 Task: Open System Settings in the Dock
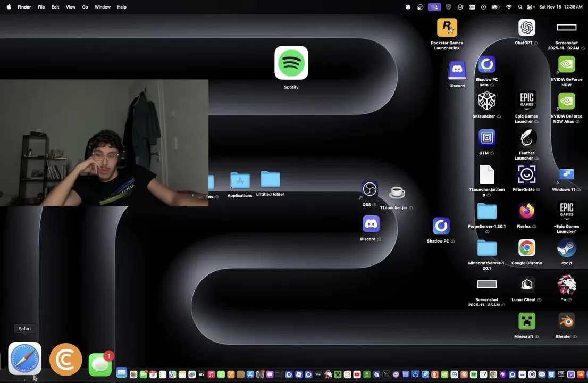[260, 374]
